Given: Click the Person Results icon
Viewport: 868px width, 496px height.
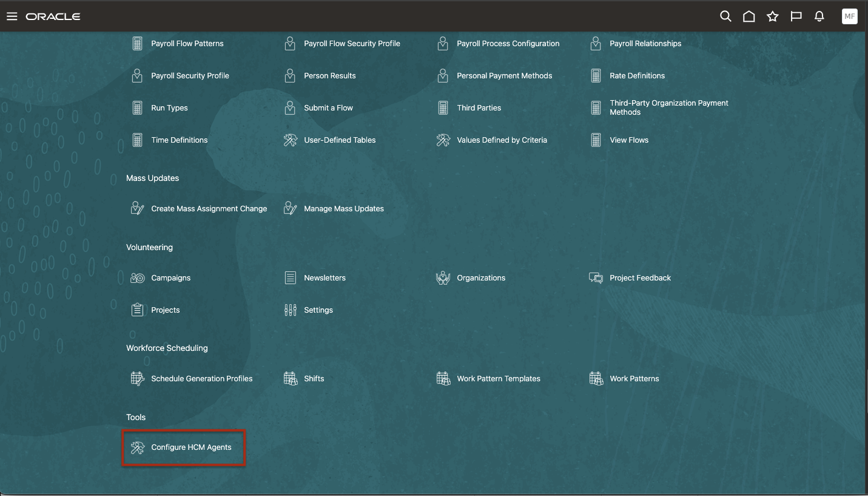Looking at the screenshot, I should click(x=290, y=76).
